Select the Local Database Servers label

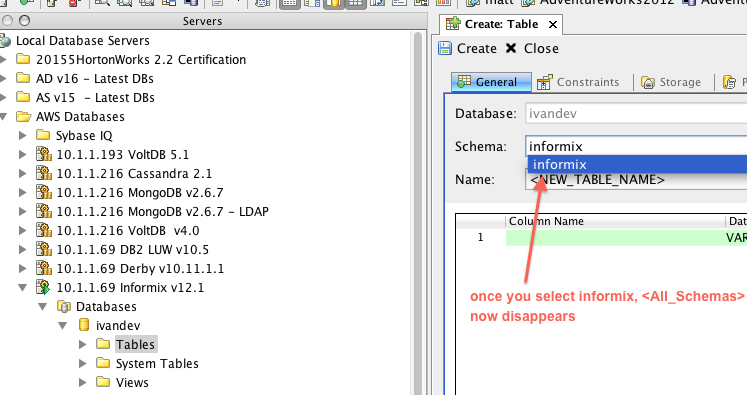(83, 41)
